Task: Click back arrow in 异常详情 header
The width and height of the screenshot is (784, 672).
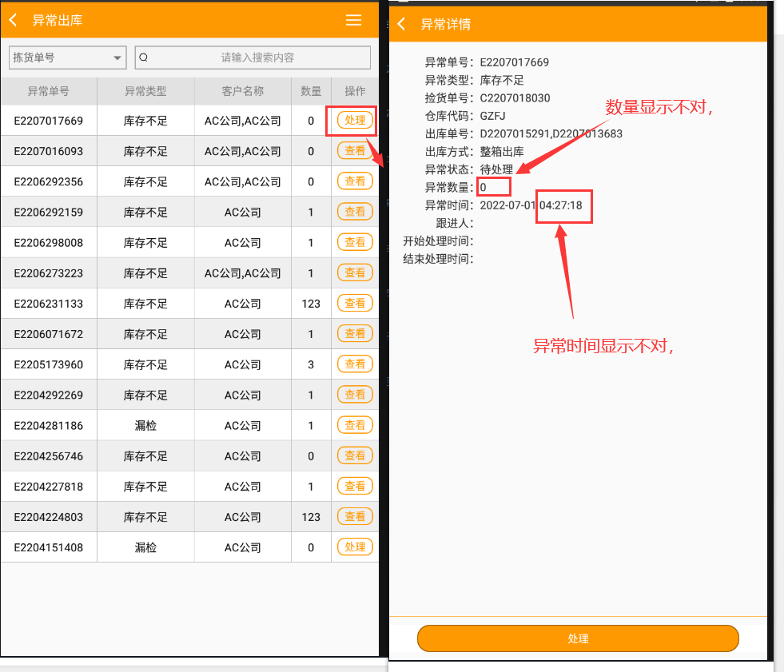Action: click(401, 24)
